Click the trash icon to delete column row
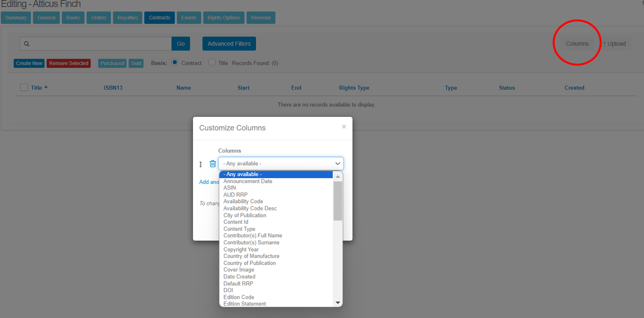The height and width of the screenshot is (318, 644). pyautogui.click(x=213, y=164)
